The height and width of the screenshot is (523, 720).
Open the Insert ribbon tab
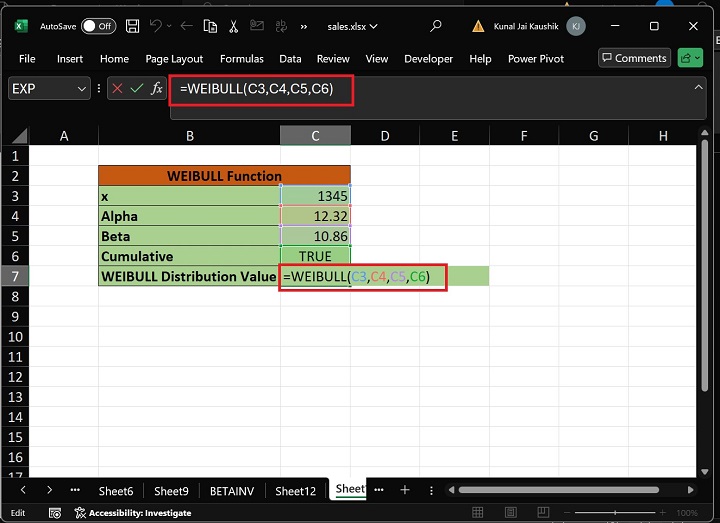70,59
